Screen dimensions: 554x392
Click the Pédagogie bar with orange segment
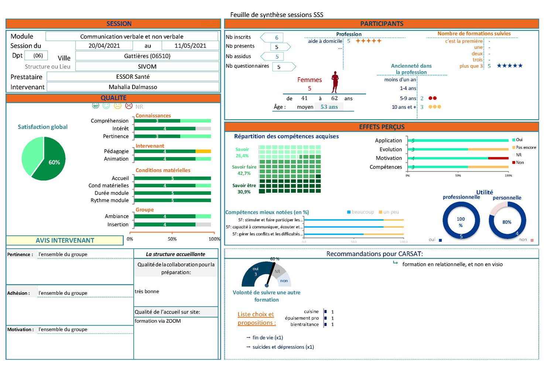tap(172, 151)
